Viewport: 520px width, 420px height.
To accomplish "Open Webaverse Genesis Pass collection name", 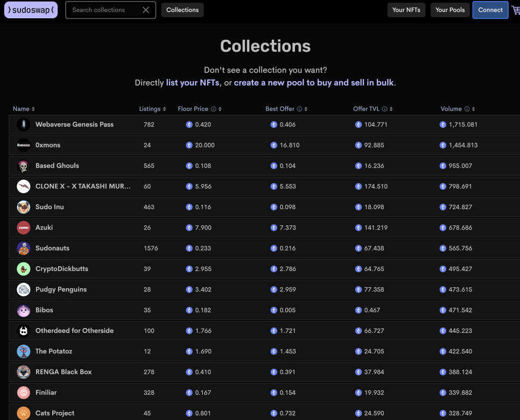I will (75, 125).
